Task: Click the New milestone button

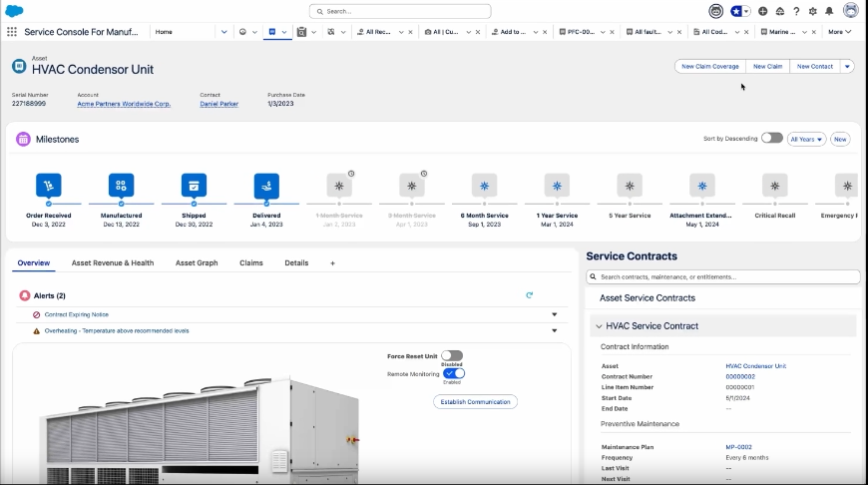Action: tap(840, 139)
